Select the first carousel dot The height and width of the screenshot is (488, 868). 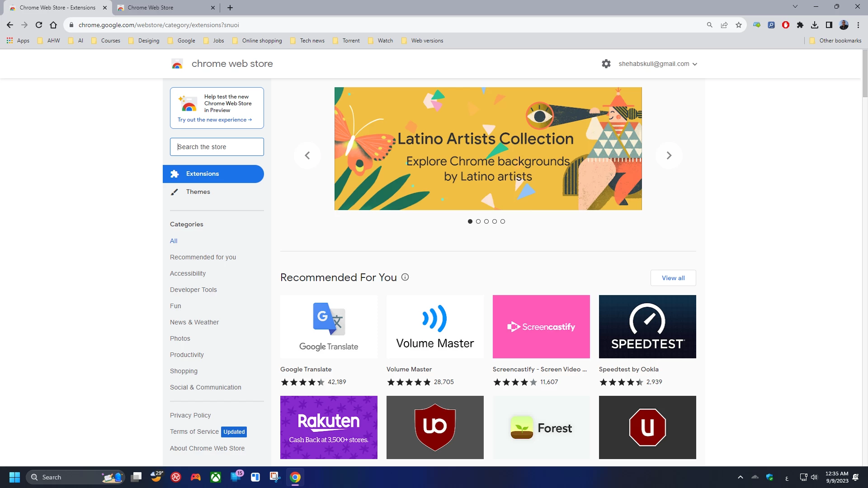point(470,221)
